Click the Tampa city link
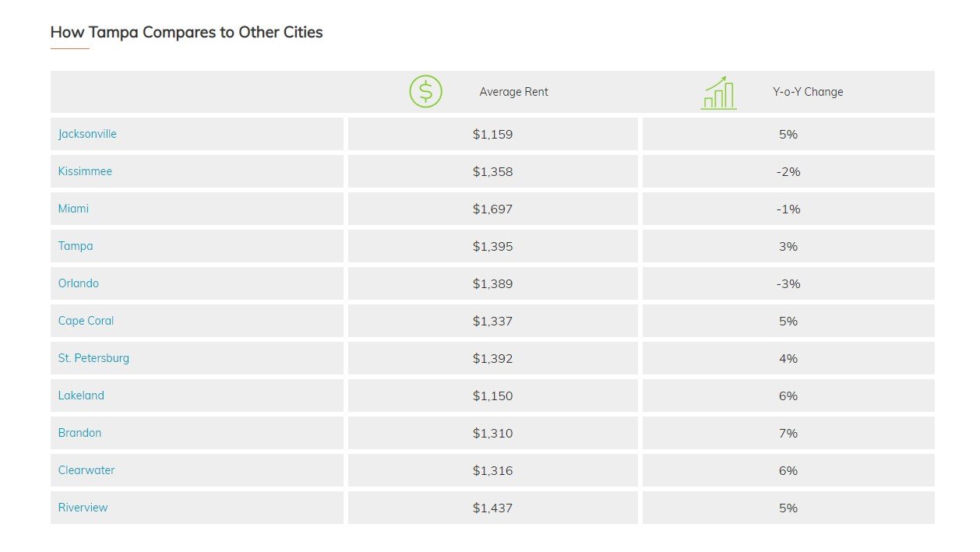 coord(76,246)
